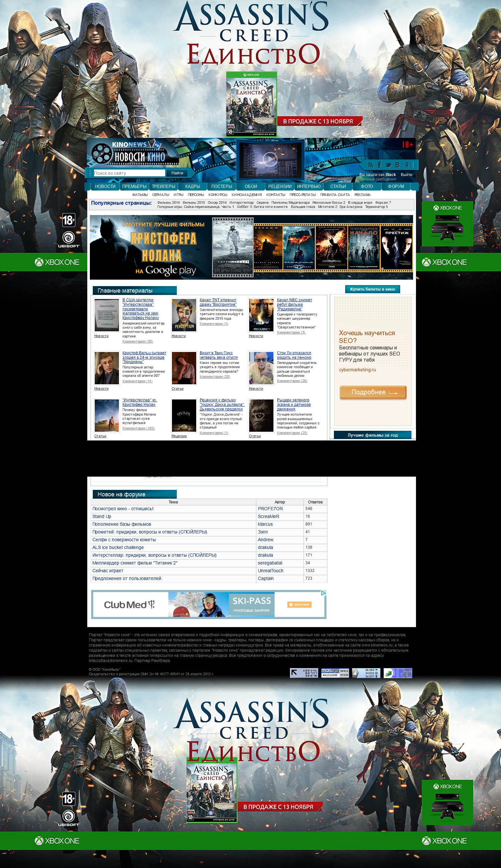Open the Twitter bird icon
Image resolution: width=501 pixels, height=868 pixels.
pos(389,165)
